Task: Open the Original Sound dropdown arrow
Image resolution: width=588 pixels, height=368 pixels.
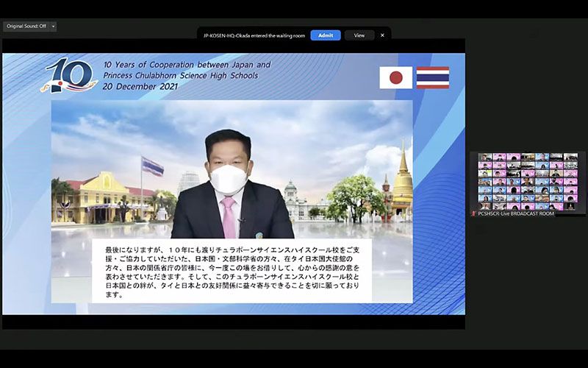Action: click(x=53, y=26)
